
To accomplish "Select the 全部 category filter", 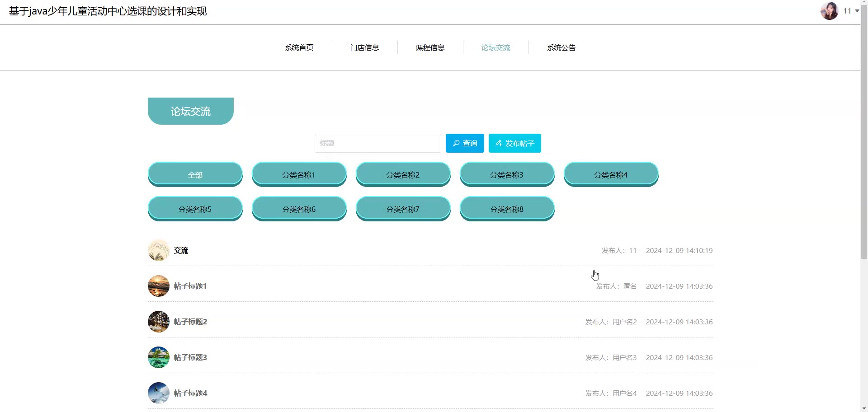I will 195,174.
